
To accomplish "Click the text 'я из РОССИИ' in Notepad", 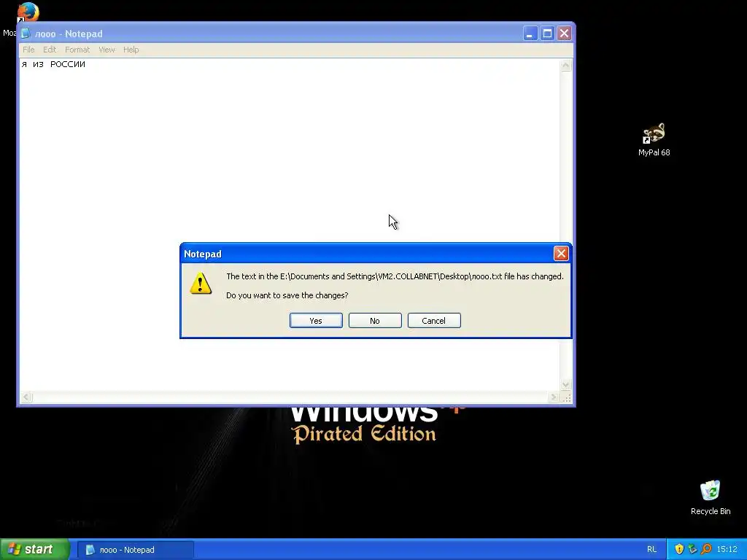I will 53,64.
